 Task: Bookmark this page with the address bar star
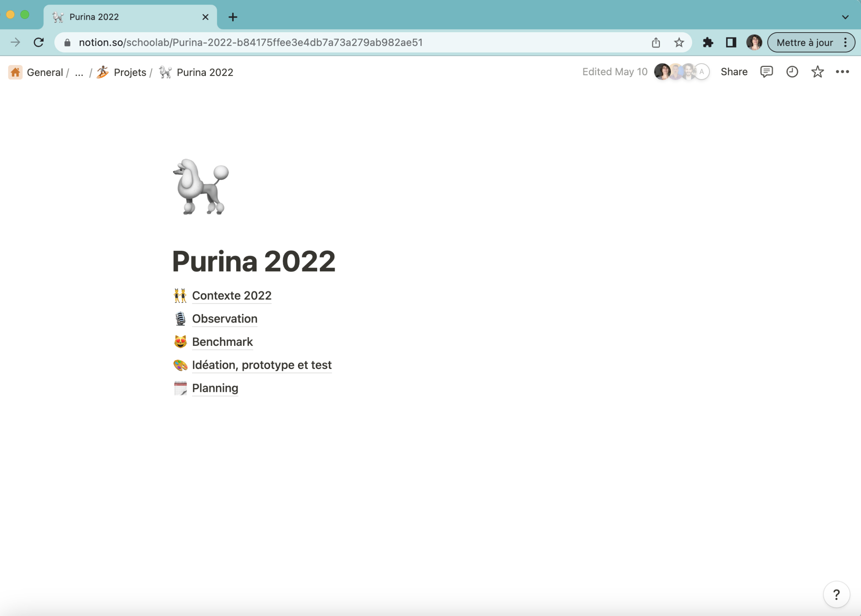click(679, 43)
